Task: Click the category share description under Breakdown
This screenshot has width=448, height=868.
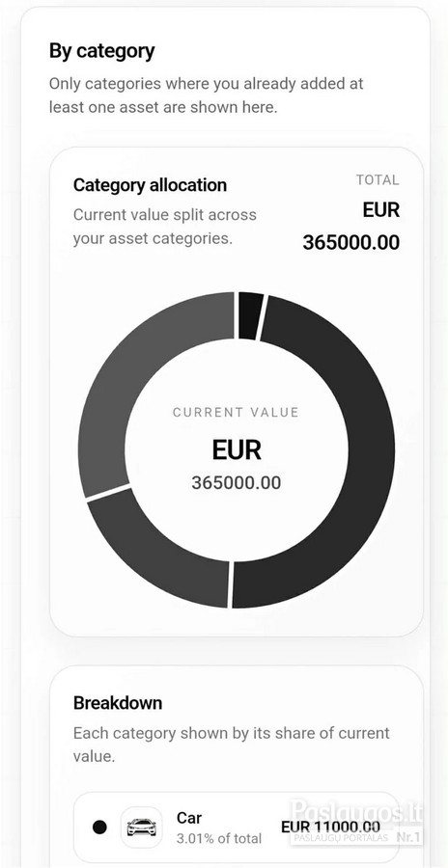Action: (231, 745)
